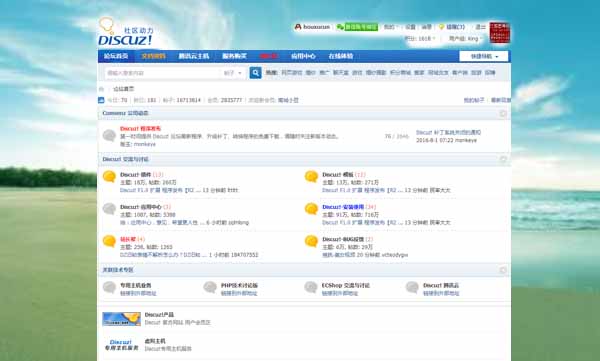Open the Discuz! 安装使用 forum link

point(343,207)
